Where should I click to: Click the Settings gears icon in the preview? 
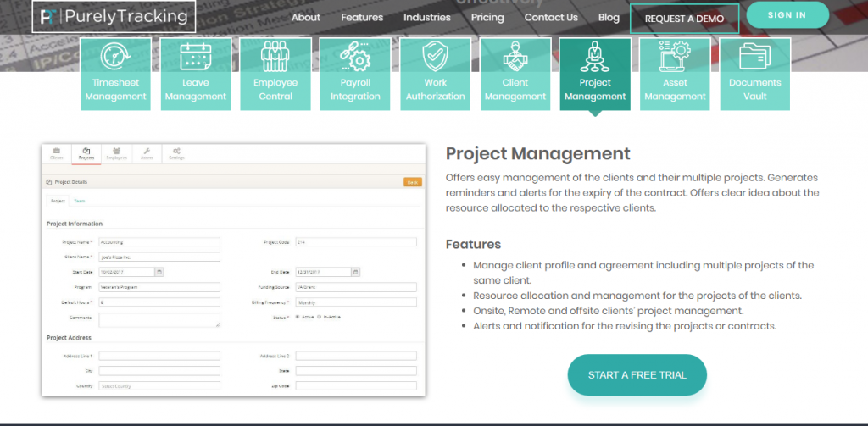tap(176, 154)
